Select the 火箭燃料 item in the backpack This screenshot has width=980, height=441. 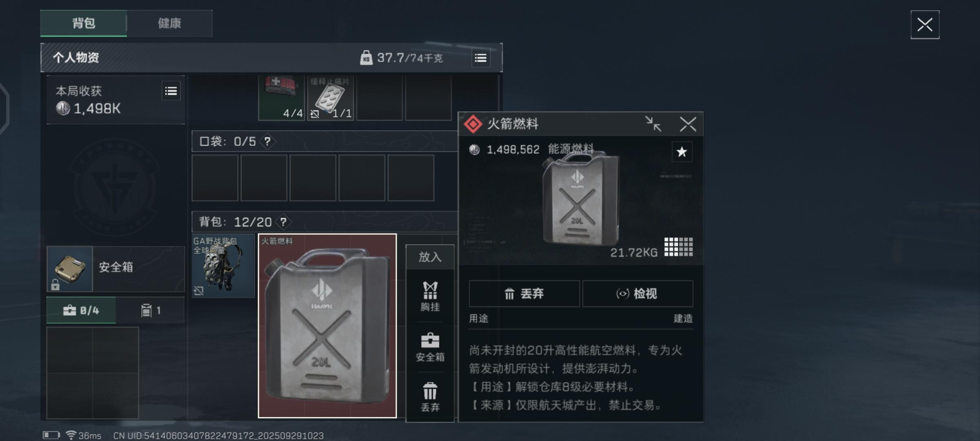[x=327, y=326]
